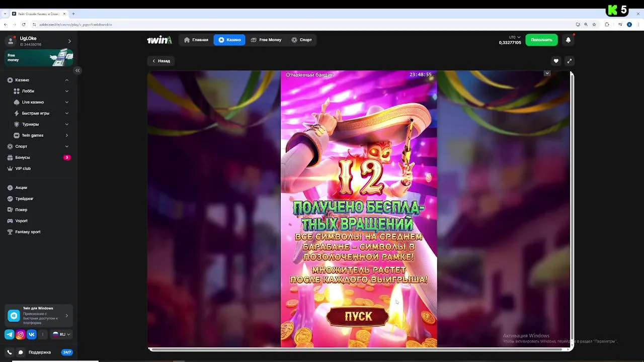The width and height of the screenshot is (644, 362).
Task: Collapse the sidebar with double-arrow icon
Action: point(77,70)
